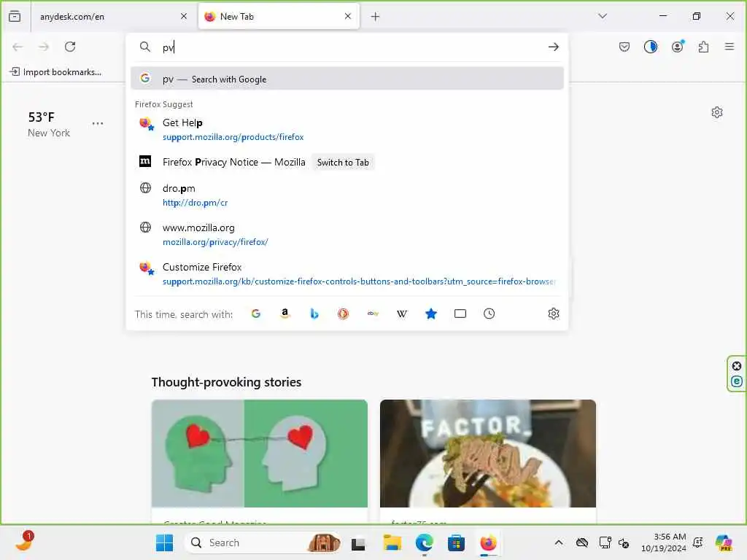The height and width of the screenshot is (560, 747).
Task: Click the Go arrow in address bar
Action: click(553, 47)
